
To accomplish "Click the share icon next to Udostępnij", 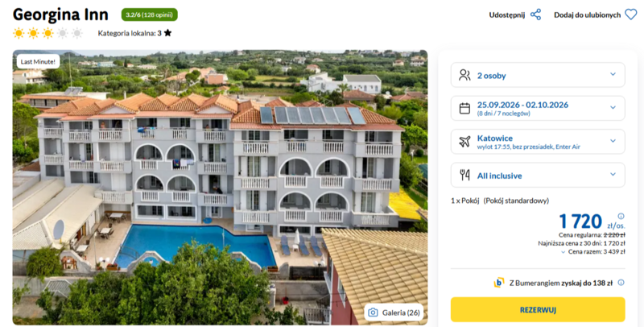I will point(535,14).
